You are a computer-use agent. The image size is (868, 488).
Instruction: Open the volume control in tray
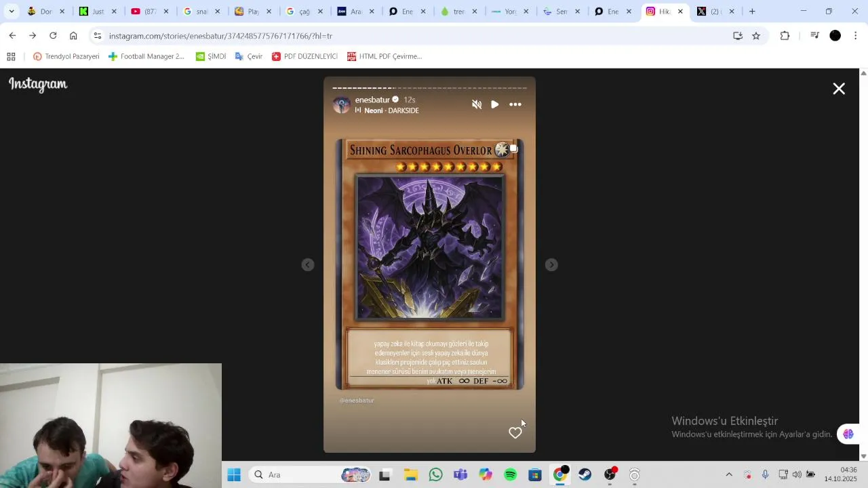pos(797,475)
